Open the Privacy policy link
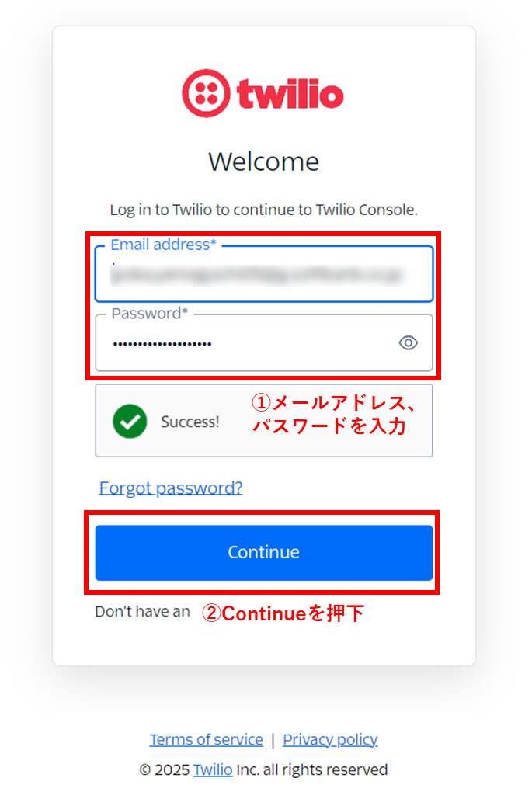The width and height of the screenshot is (532, 792). point(330,739)
